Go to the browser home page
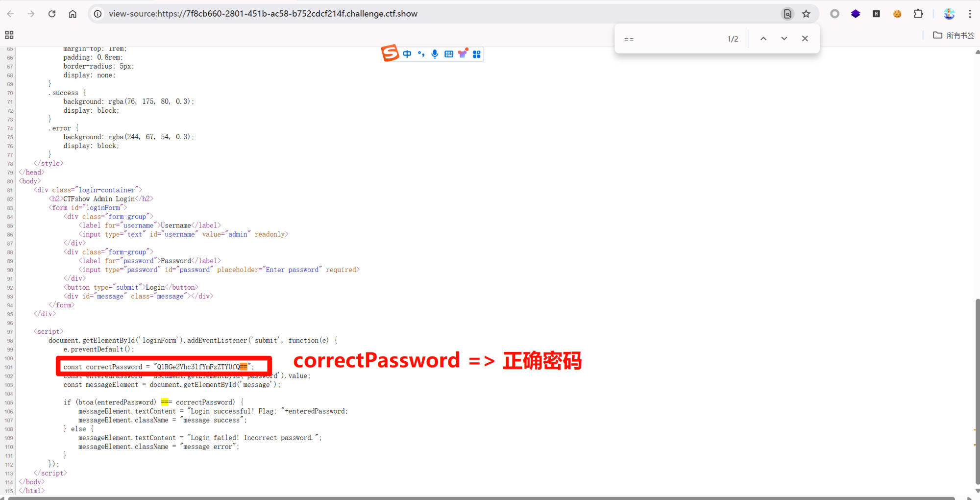The height and width of the screenshot is (500, 980). coord(73,14)
